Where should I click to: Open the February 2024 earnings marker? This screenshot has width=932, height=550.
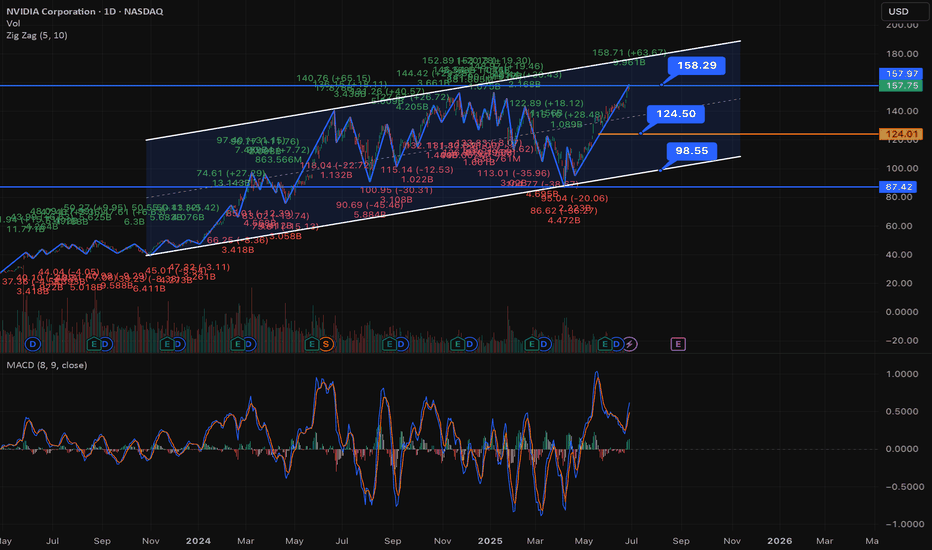(238, 344)
